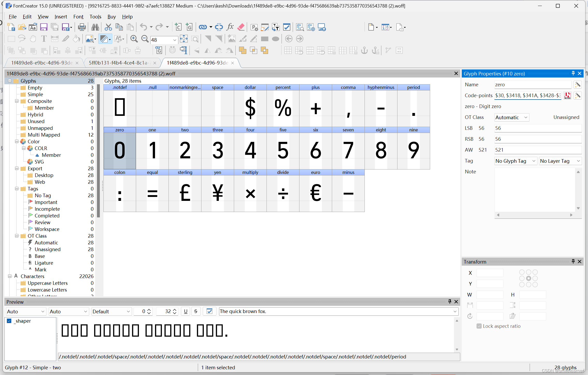Screen dimensions: 588x375
Task: Toggle the Lock aspect ratio checkbox
Action: click(x=479, y=326)
